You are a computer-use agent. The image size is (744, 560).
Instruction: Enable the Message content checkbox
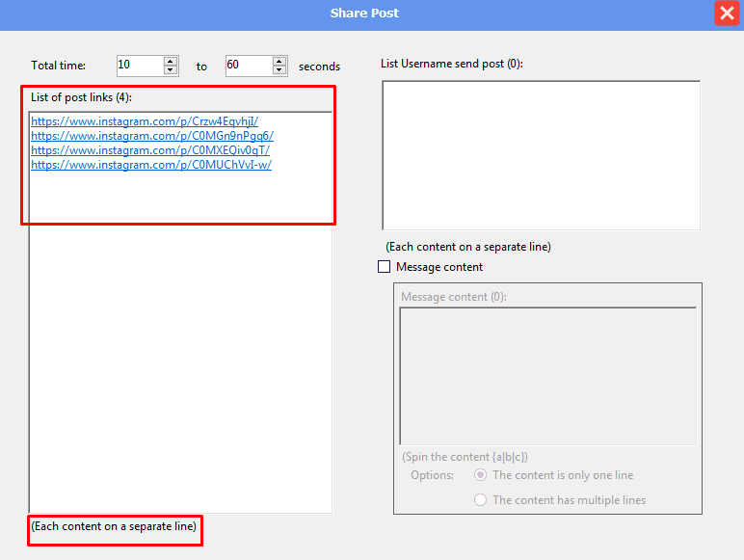[385, 267]
